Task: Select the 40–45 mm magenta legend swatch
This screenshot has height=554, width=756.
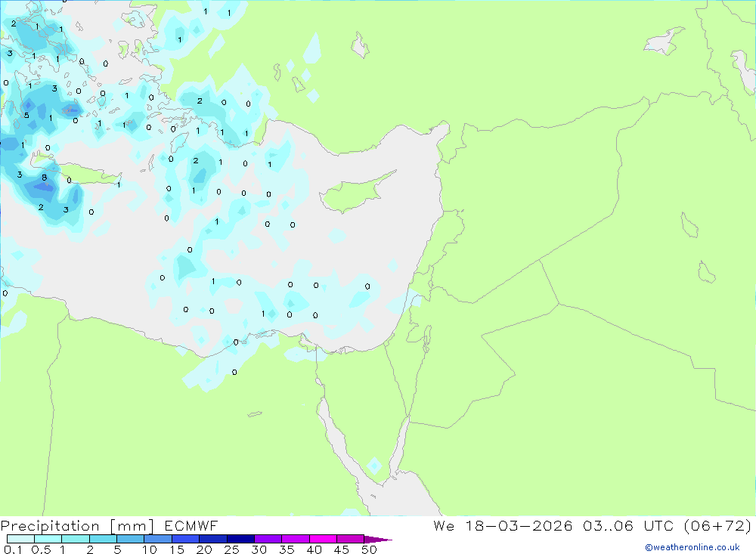Action: (x=323, y=539)
